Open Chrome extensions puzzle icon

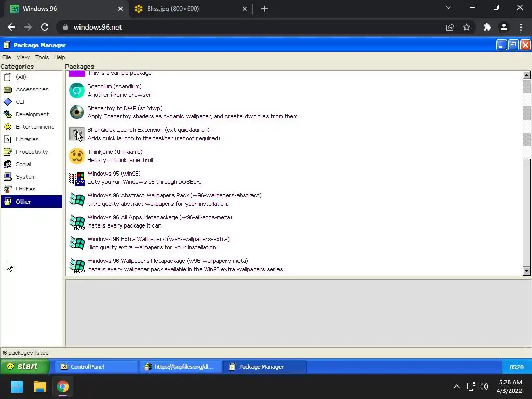pyautogui.click(x=487, y=27)
